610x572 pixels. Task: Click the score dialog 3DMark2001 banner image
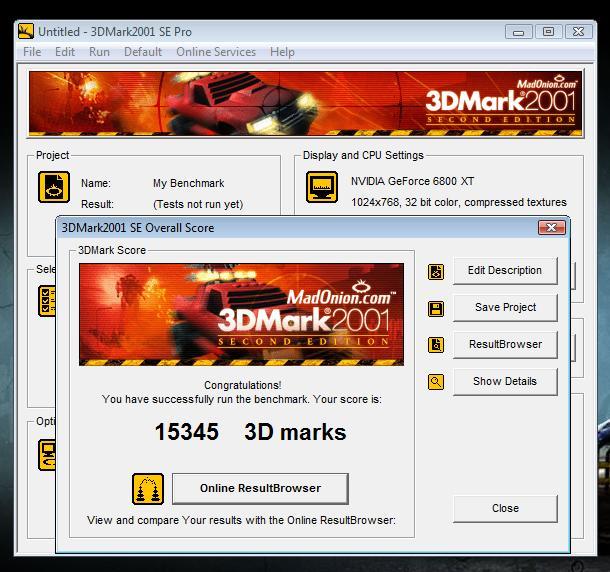click(241, 314)
